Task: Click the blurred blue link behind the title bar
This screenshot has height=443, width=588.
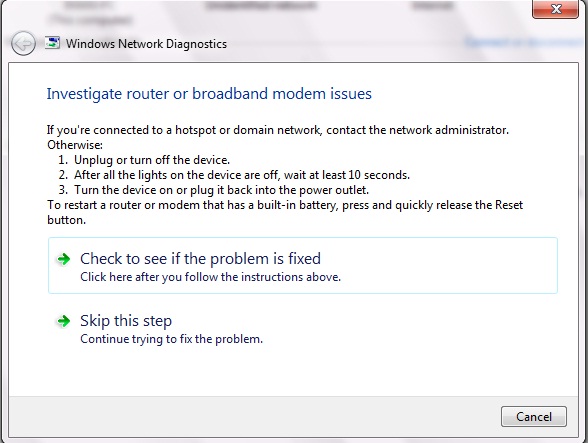Action: point(523,42)
